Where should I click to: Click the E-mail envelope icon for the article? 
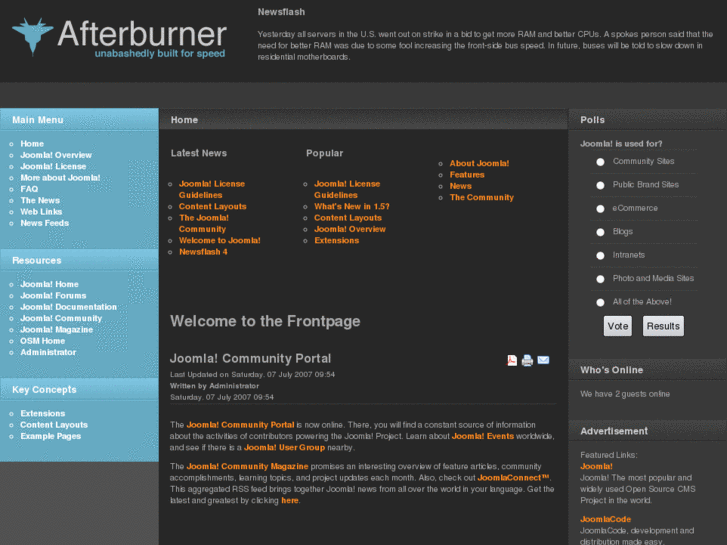pos(543,360)
